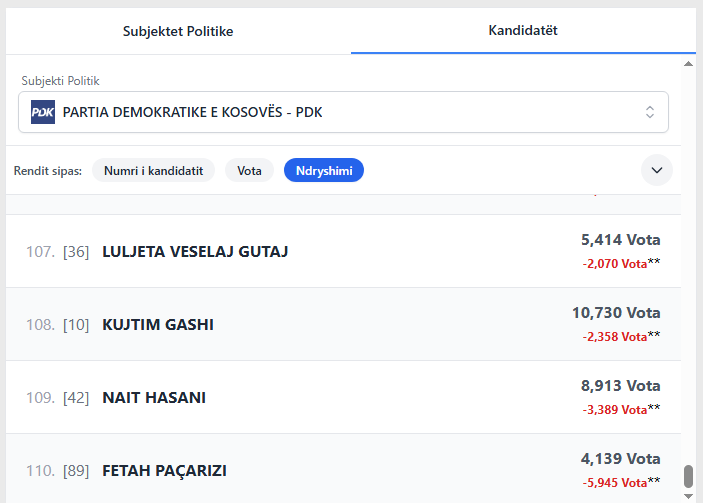
Task: Click the PDK party logo icon
Action: pos(43,112)
